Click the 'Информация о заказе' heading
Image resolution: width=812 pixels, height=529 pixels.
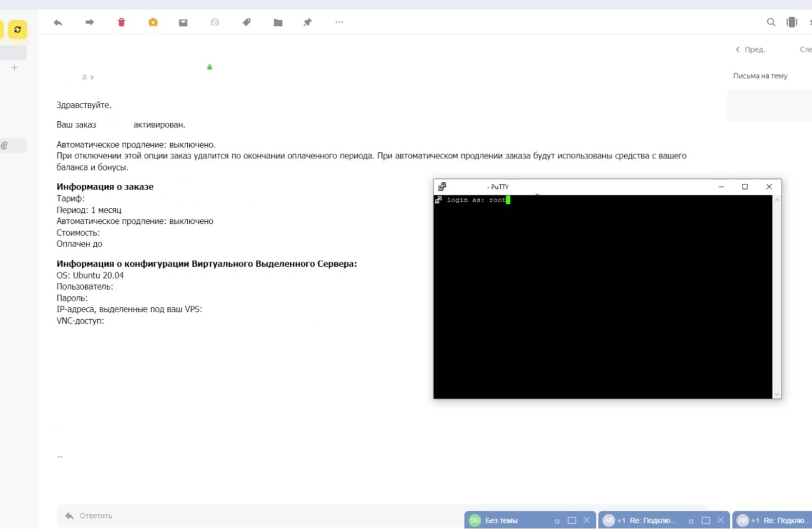105,187
